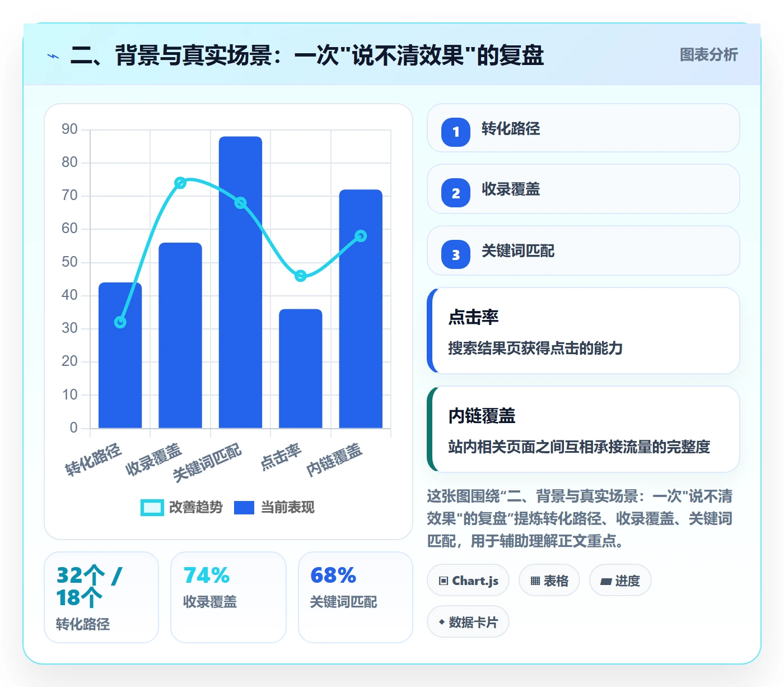This screenshot has height=687, width=784.
Task: Select the blue bar above the 收录覆盖 axis label
Action: [180, 335]
